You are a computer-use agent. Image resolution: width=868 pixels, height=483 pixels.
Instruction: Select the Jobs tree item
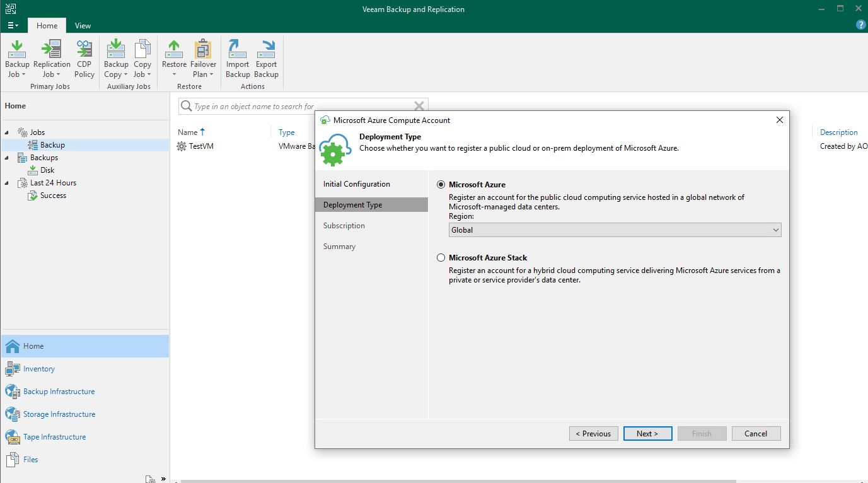tap(37, 132)
